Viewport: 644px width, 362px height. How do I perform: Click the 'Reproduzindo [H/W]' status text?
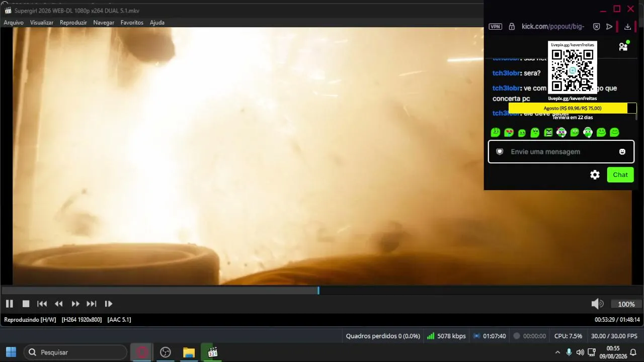(x=30, y=320)
